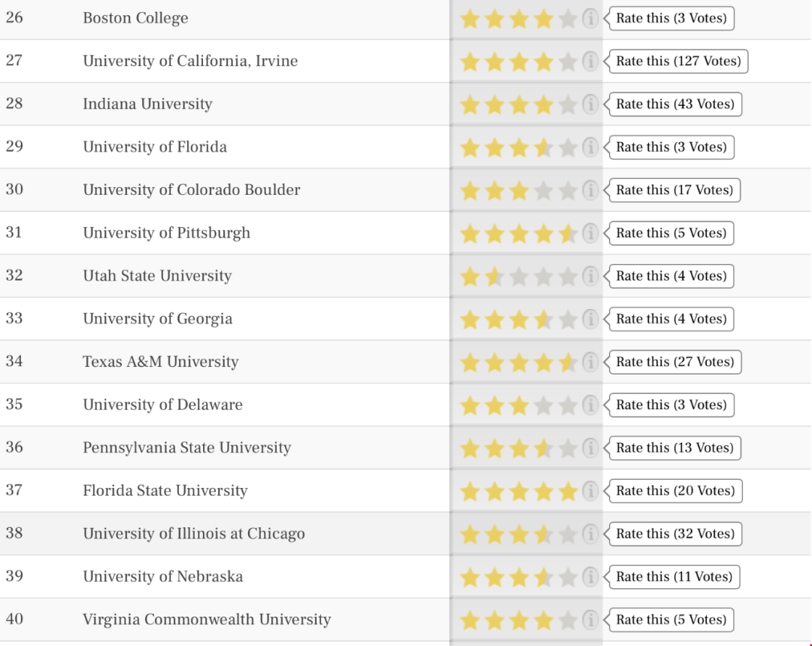Set first star for University of Delaware

[470, 405]
